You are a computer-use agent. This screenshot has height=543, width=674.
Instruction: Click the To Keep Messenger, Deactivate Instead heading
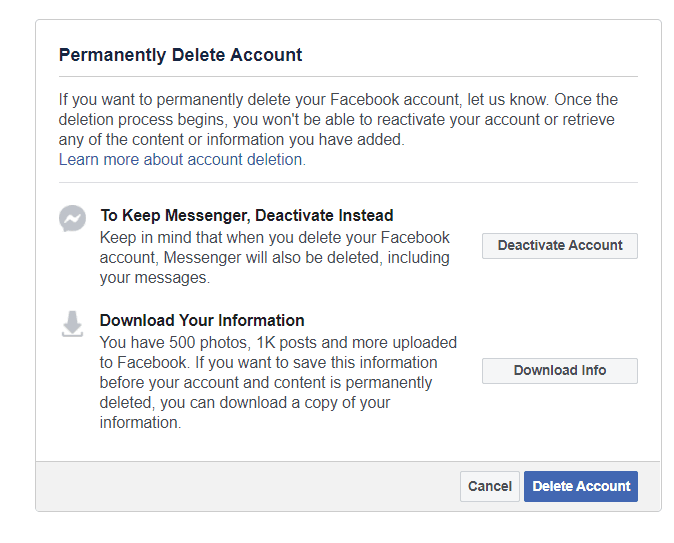247,215
